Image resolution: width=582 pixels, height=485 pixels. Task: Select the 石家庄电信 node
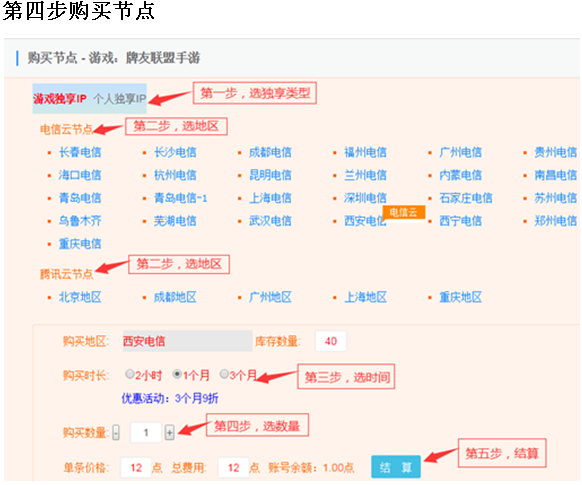coord(466,198)
